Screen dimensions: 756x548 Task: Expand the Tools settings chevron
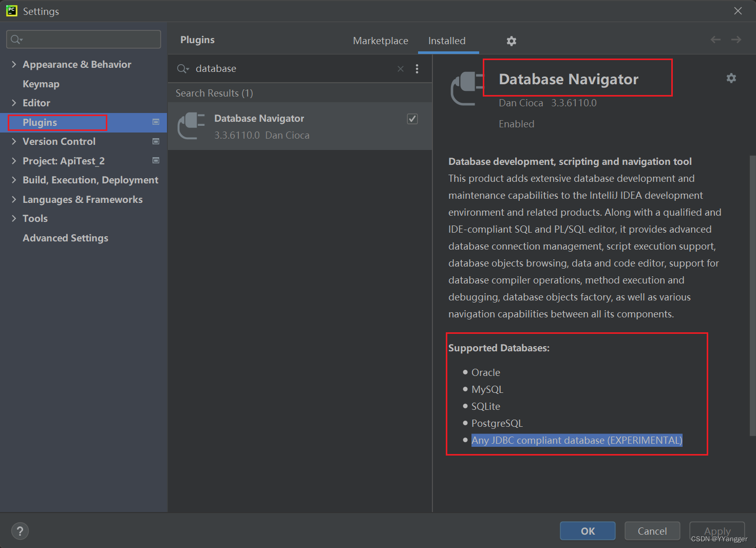14,218
